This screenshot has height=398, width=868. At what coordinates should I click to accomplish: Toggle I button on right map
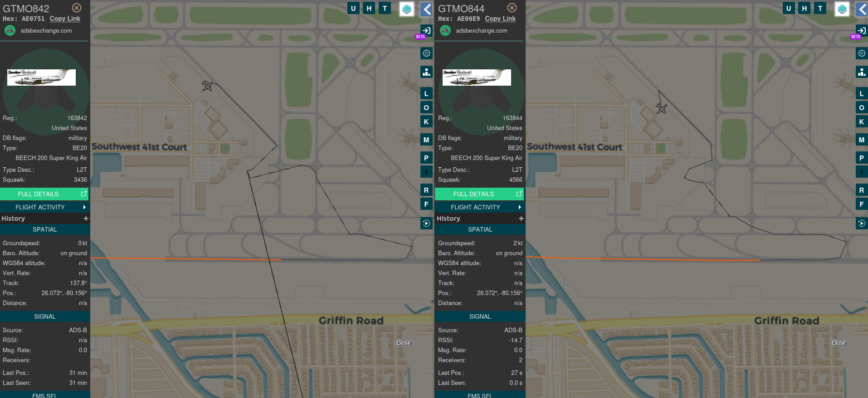point(862,172)
